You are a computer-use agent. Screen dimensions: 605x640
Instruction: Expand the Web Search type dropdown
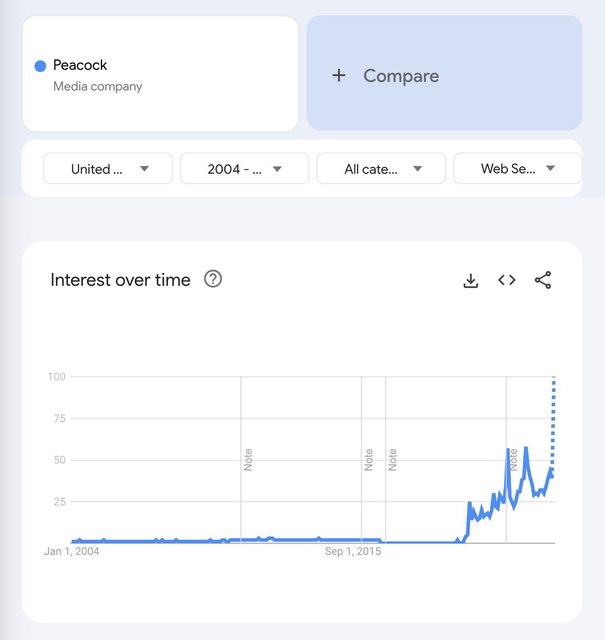pyautogui.click(x=517, y=169)
